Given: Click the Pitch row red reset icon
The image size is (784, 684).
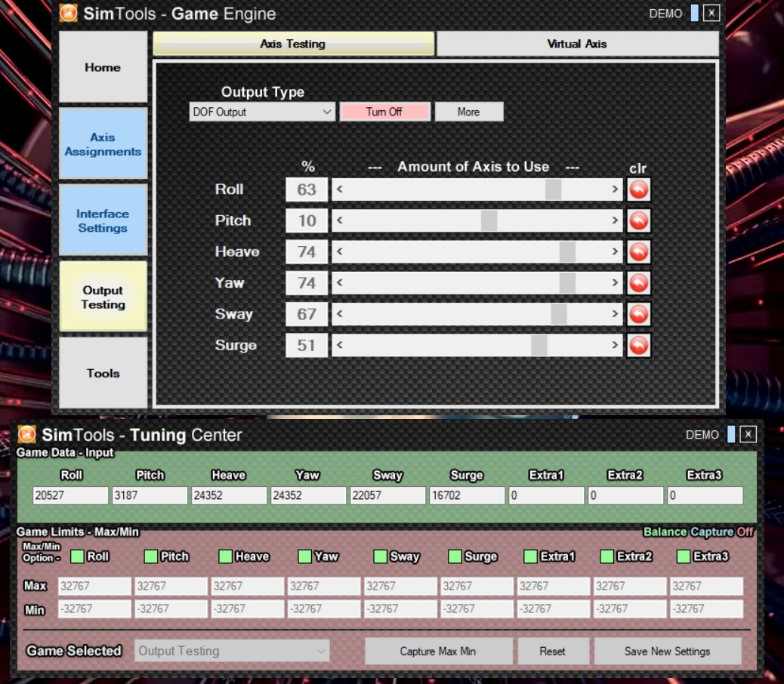Looking at the screenshot, I should point(638,220).
